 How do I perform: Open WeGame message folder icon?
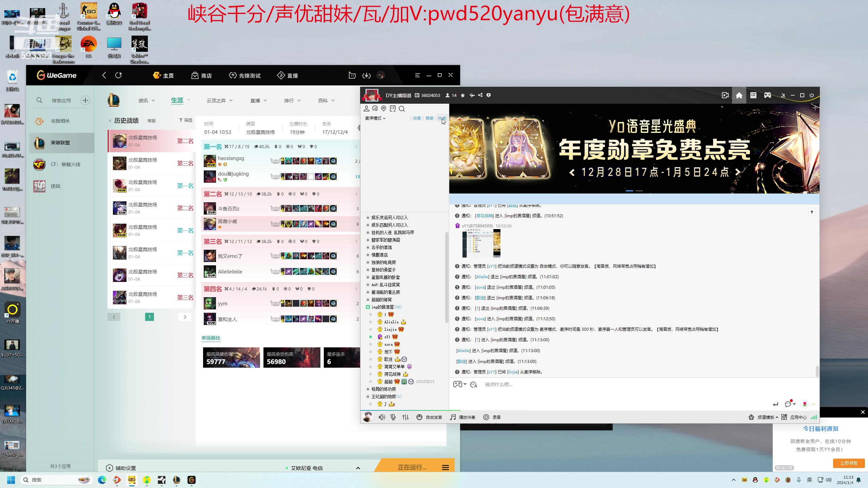(x=352, y=75)
